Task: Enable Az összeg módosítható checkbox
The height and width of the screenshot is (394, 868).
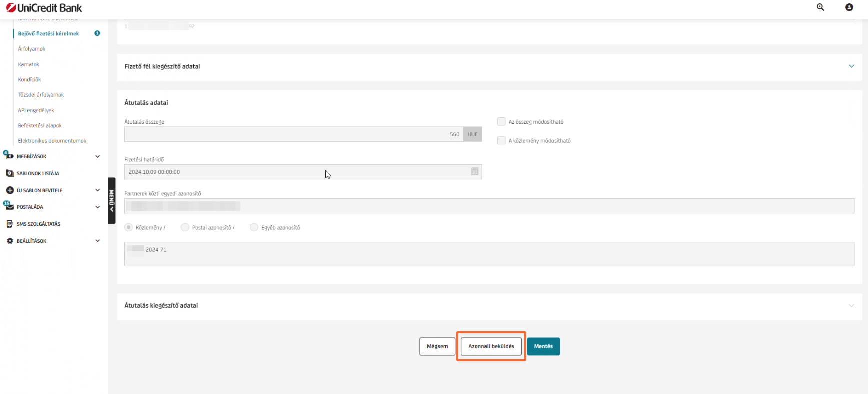Action: [501, 121]
